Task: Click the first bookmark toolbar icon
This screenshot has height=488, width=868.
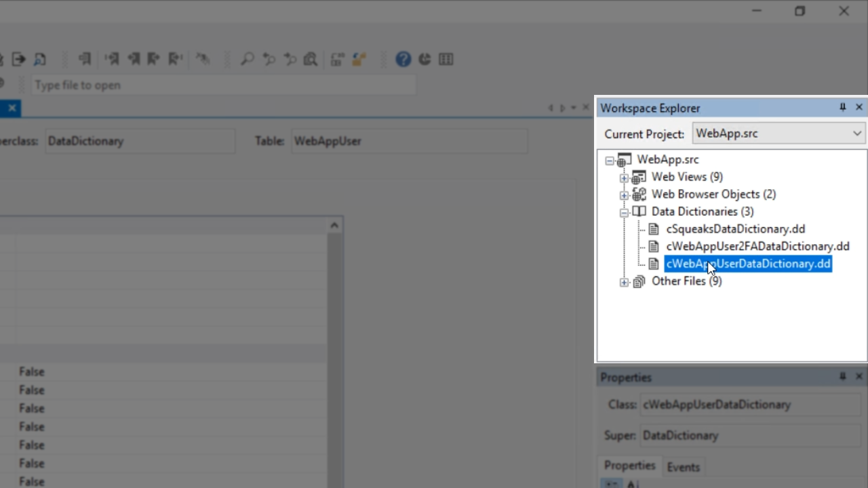Action: [x=85, y=60]
